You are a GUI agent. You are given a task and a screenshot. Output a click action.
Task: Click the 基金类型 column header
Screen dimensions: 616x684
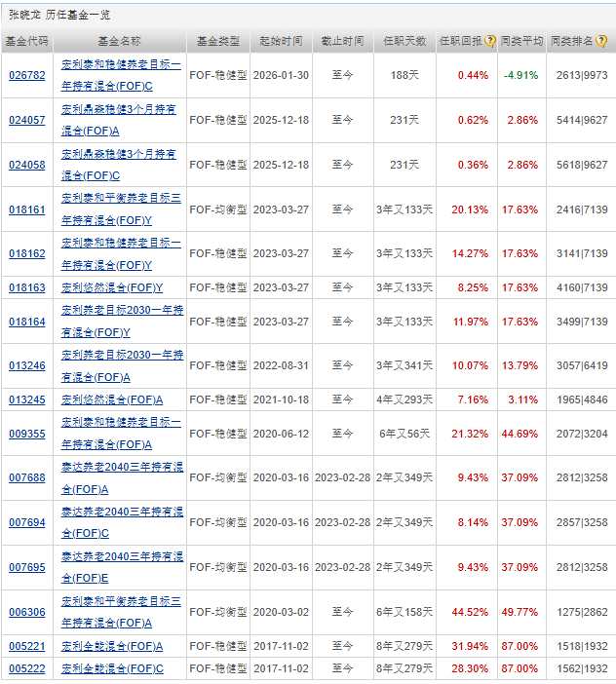coord(218,41)
